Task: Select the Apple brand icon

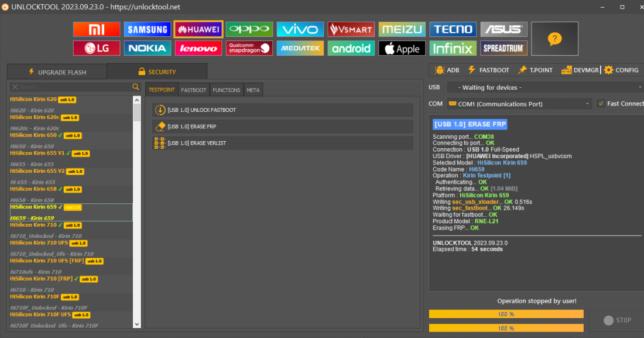Action: (402, 48)
